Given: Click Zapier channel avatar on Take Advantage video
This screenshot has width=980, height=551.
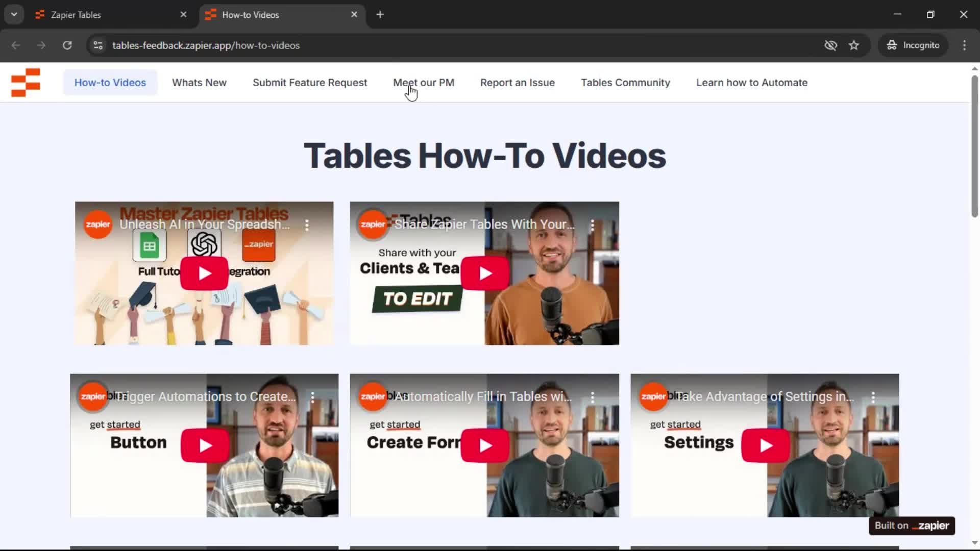Looking at the screenshot, I should pos(653,396).
